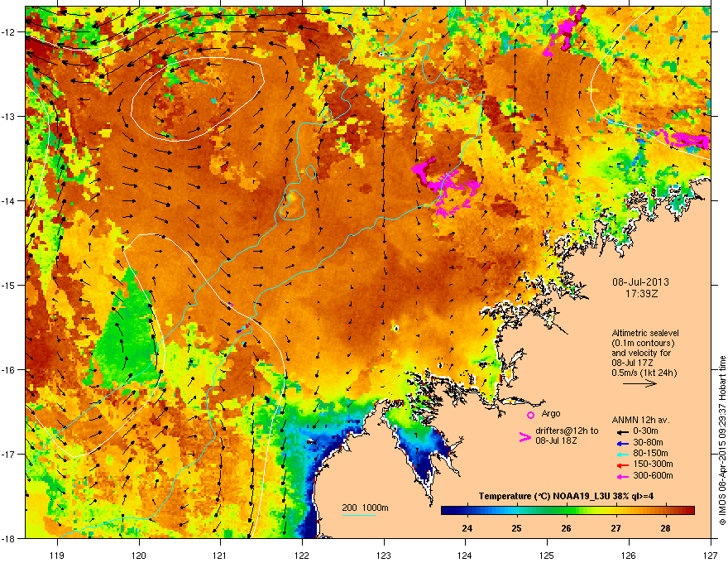
Task: Click the vertical IMOS copyright timestamp text
Action: (722, 440)
